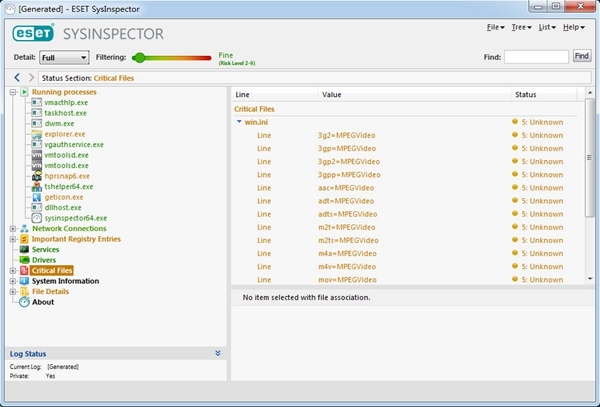The height and width of the screenshot is (407, 600).
Task: Select the adts=MPEGVideo row
Action: (x=405, y=214)
